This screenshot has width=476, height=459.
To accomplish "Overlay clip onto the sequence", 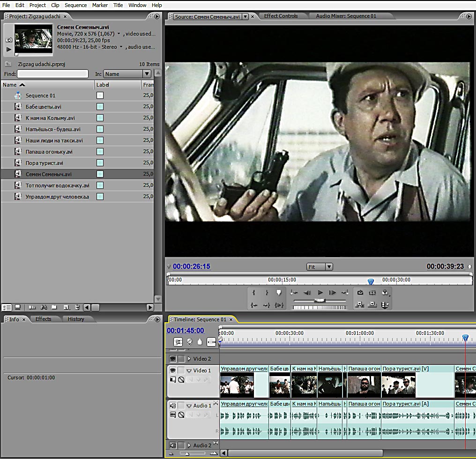I will click(372, 305).
